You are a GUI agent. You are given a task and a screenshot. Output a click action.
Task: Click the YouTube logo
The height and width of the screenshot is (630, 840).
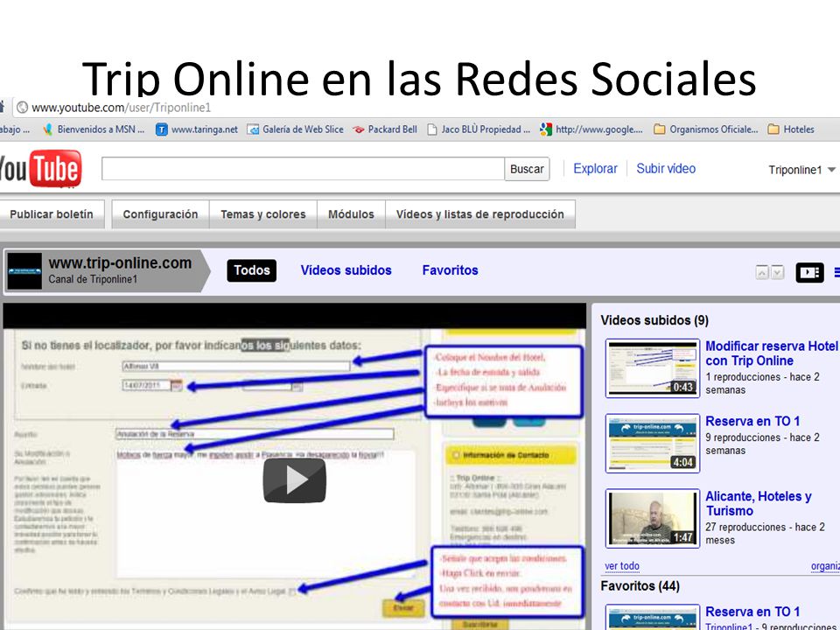[40, 169]
